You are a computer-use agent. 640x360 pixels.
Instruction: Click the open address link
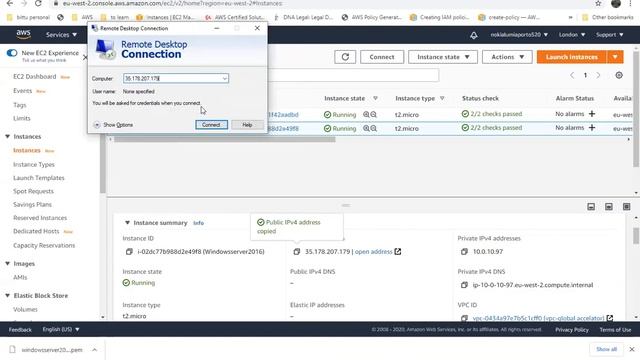(373, 252)
